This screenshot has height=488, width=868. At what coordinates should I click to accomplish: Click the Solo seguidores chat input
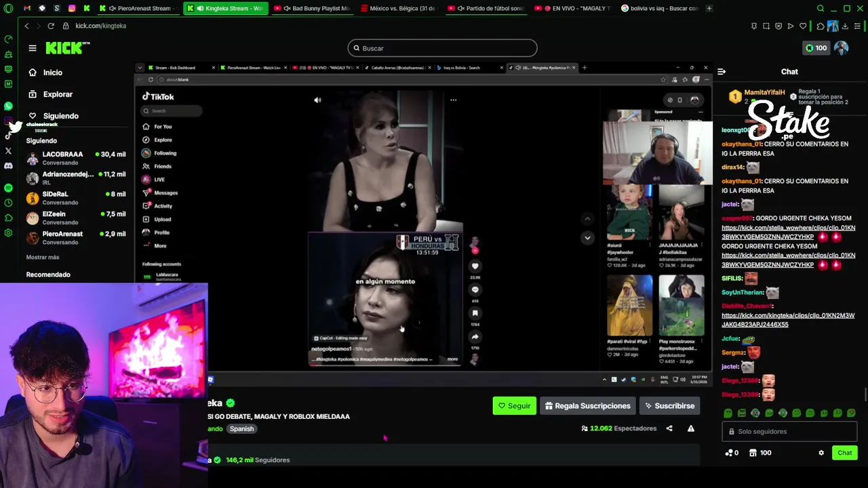click(789, 432)
